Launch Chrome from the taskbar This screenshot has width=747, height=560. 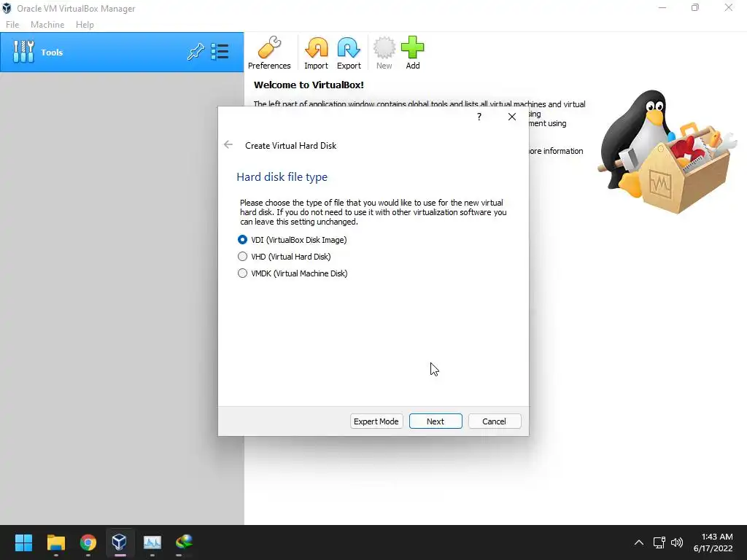pos(88,542)
